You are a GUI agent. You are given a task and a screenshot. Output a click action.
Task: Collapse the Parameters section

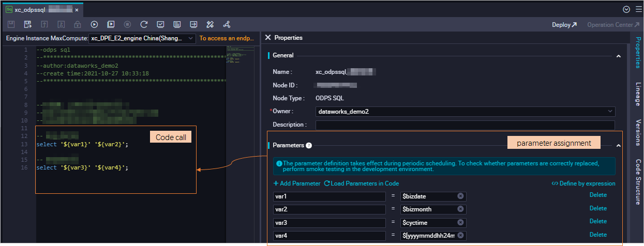(619, 146)
